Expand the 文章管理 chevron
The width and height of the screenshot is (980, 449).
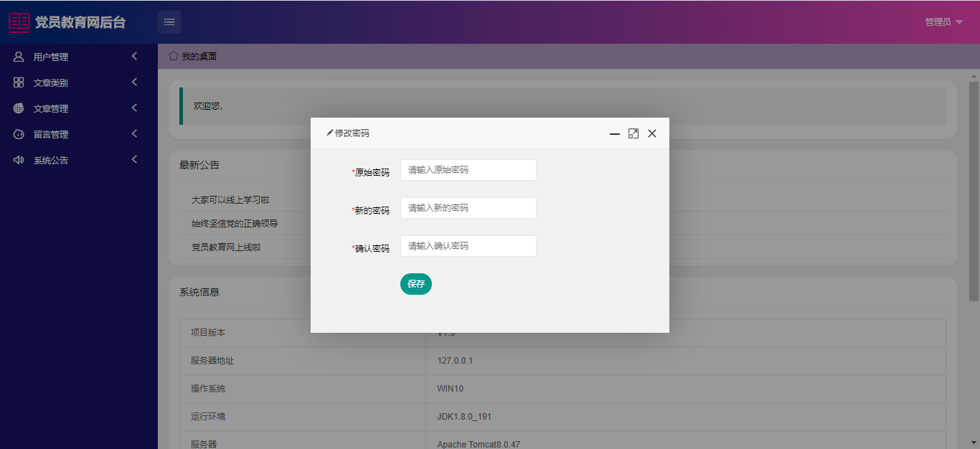pos(134,108)
